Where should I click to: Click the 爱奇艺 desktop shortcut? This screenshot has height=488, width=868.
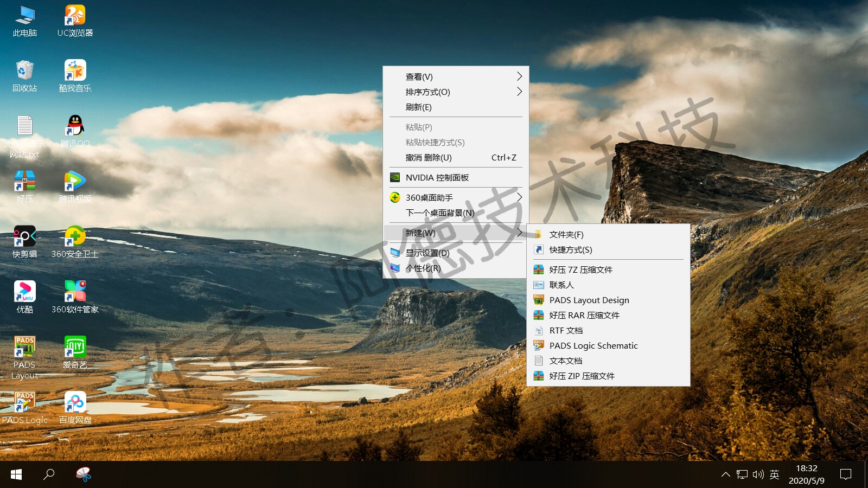pyautogui.click(x=75, y=353)
